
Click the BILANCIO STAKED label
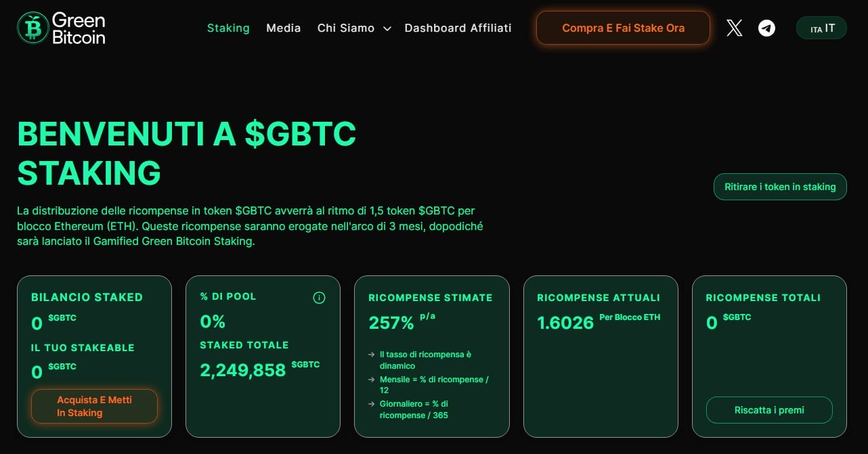[x=87, y=297]
